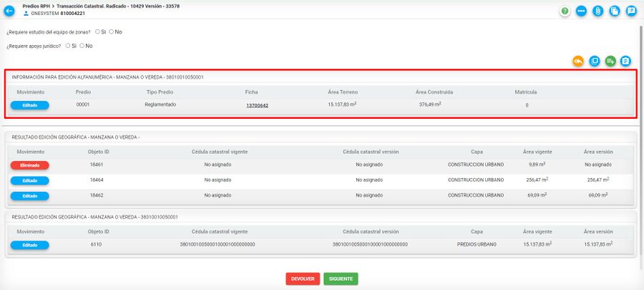The width and height of the screenshot is (644, 290).
Task: Click the documents copy icon in header
Action: (614, 11)
